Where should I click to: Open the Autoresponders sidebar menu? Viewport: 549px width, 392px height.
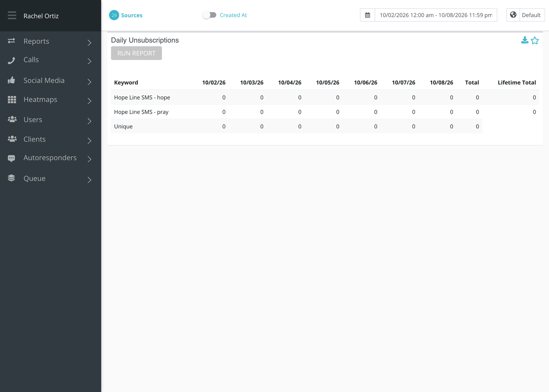(51, 158)
